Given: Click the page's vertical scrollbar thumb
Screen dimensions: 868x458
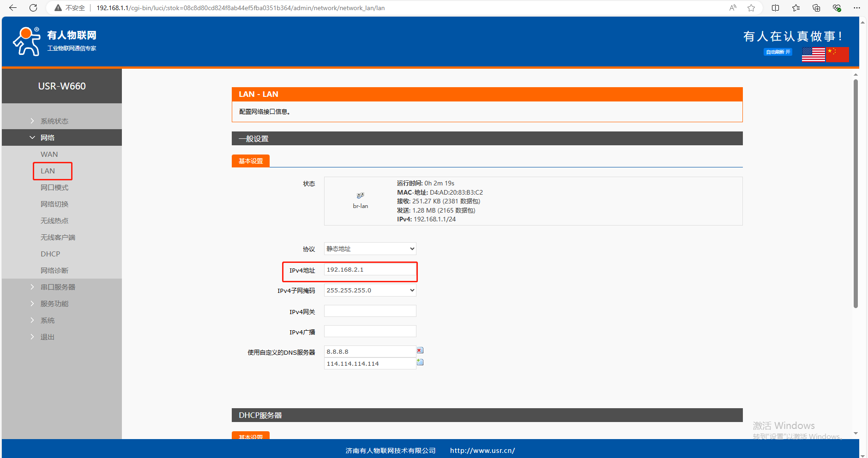Looking at the screenshot, I should (x=856, y=194).
